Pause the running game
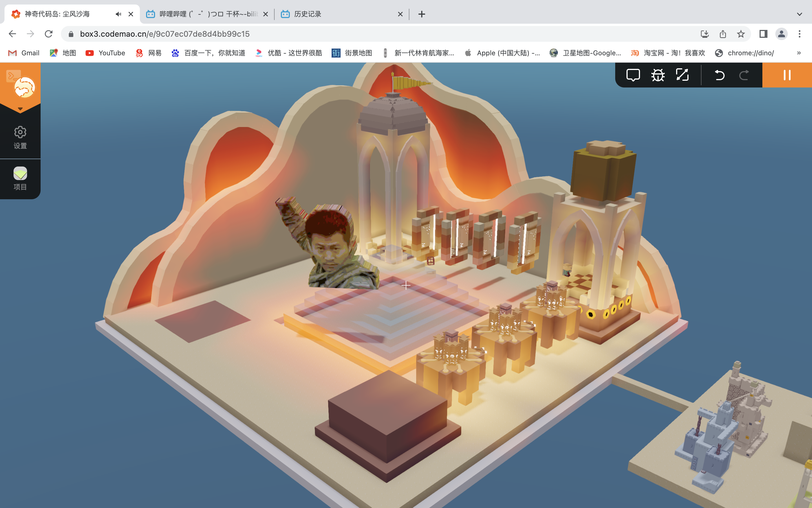Screen dimensions: 812x508 coord(787,75)
